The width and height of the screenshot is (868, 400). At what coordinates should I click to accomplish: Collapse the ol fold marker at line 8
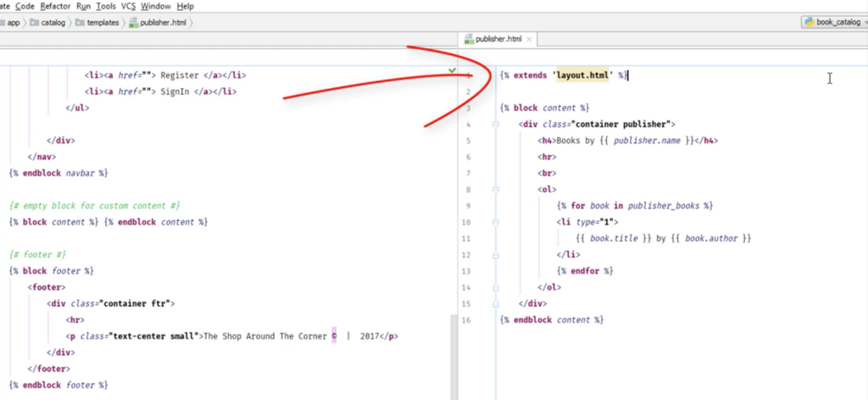click(495, 190)
